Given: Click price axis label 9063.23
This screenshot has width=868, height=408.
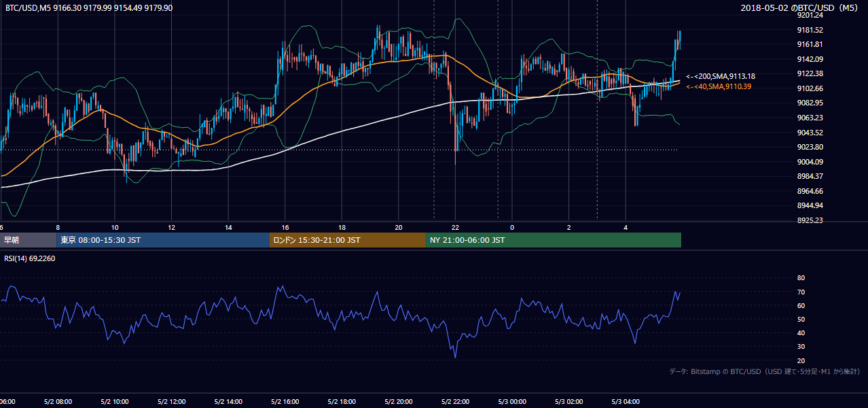Looking at the screenshot, I should (x=810, y=118).
